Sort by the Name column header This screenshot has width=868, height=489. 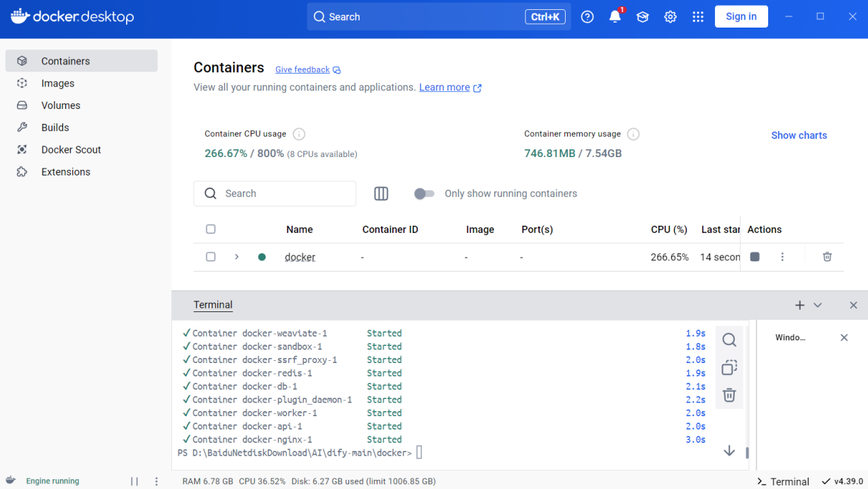299,229
